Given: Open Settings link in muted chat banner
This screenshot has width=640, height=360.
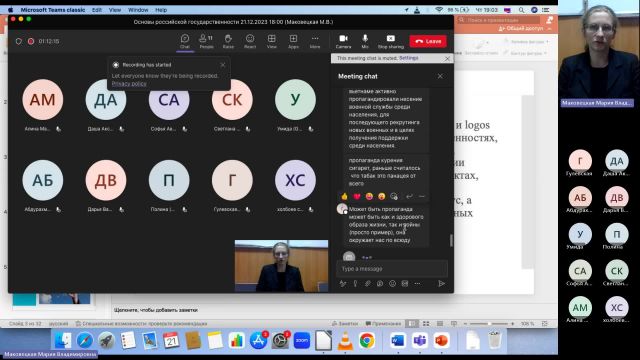Looking at the screenshot, I should pos(409,58).
